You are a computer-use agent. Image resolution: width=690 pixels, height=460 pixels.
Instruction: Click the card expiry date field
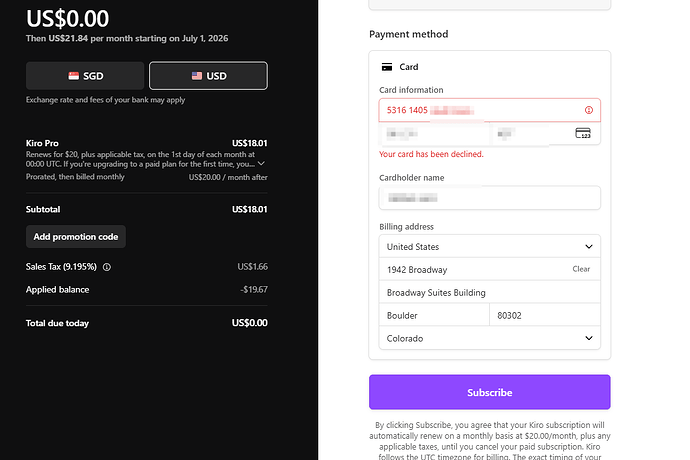pyautogui.click(x=434, y=133)
